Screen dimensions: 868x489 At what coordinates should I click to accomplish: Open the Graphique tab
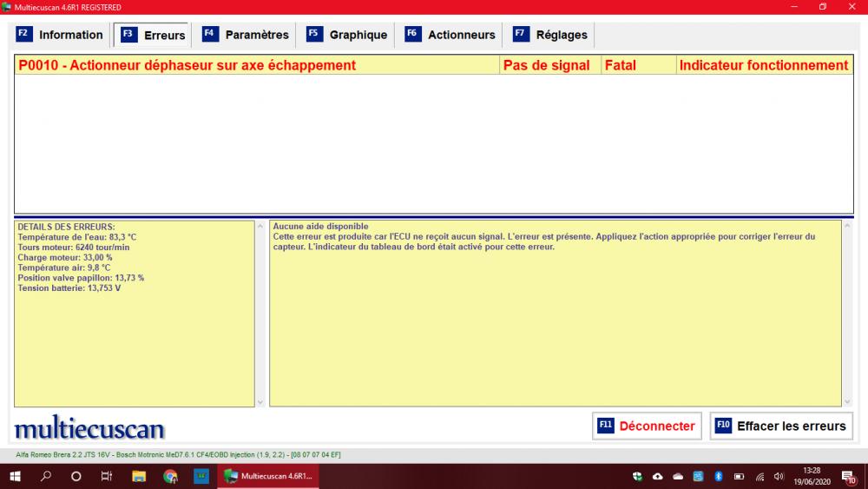click(348, 35)
